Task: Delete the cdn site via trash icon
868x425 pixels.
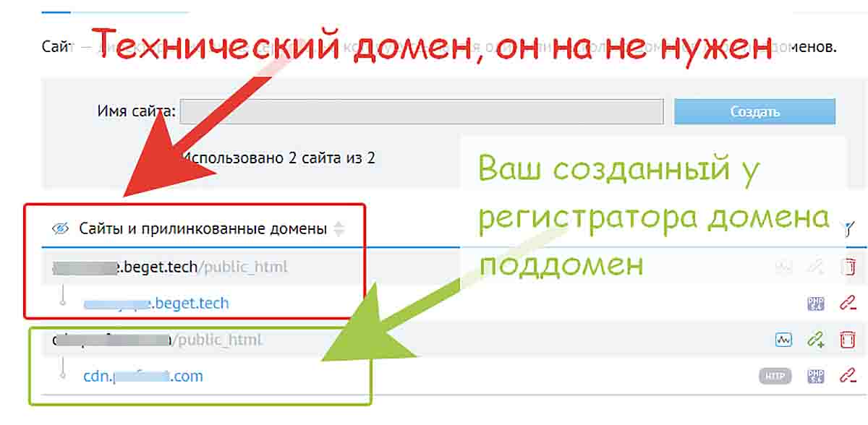Action: [x=847, y=339]
